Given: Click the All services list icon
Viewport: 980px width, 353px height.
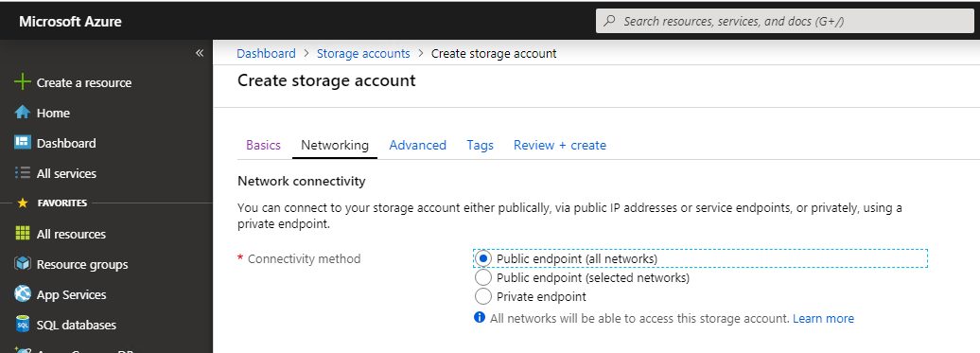Looking at the screenshot, I should [x=22, y=173].
